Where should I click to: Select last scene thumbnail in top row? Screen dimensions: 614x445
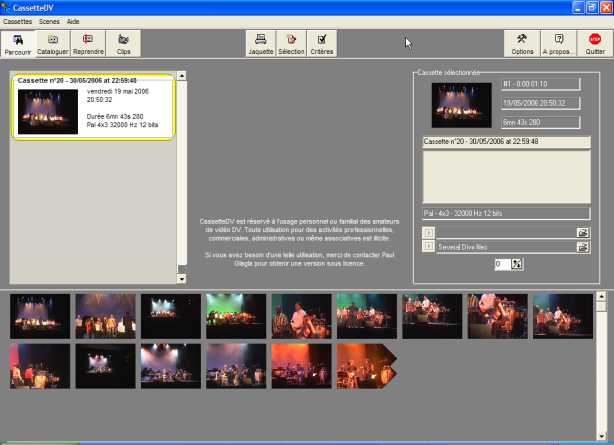tap(563, 316)
